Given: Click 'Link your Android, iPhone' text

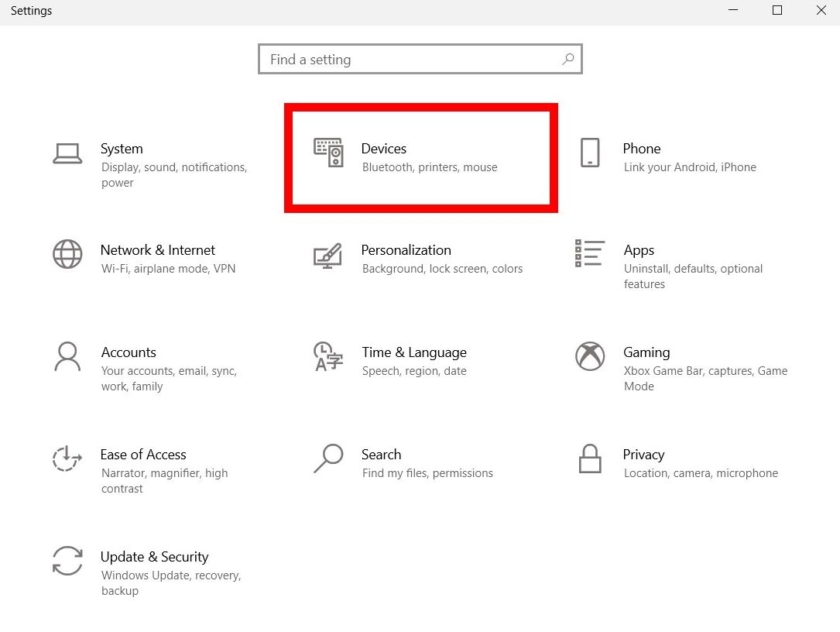Looking at the screenshot, I should [x=690, y=167].
